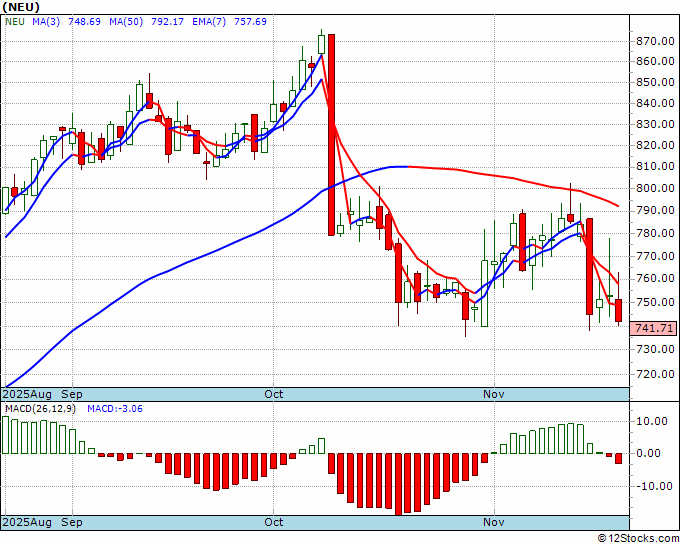Click the 780.00 price axis label

[655, 233]
